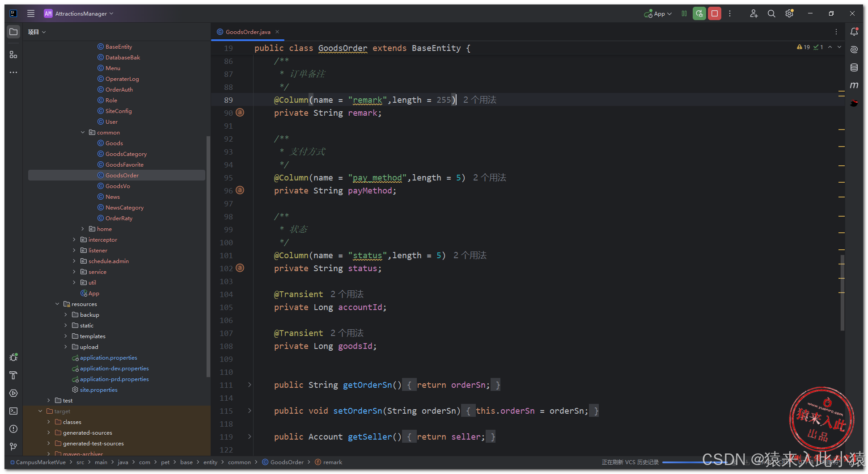Image resolution: width=868 pixels, height=474 pixels.
Task: Open the Structure tool window
Action: coord(13,55)
